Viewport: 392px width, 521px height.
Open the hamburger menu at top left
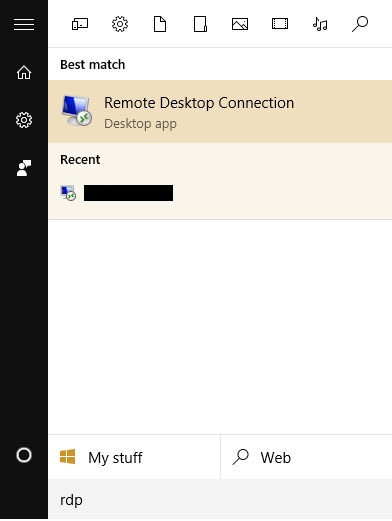coord(24,24)
